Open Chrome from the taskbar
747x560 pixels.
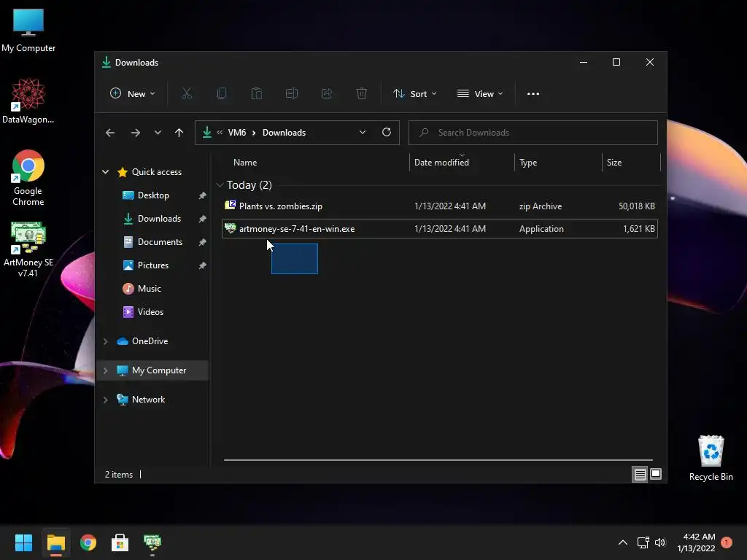(x=88, y=542)
